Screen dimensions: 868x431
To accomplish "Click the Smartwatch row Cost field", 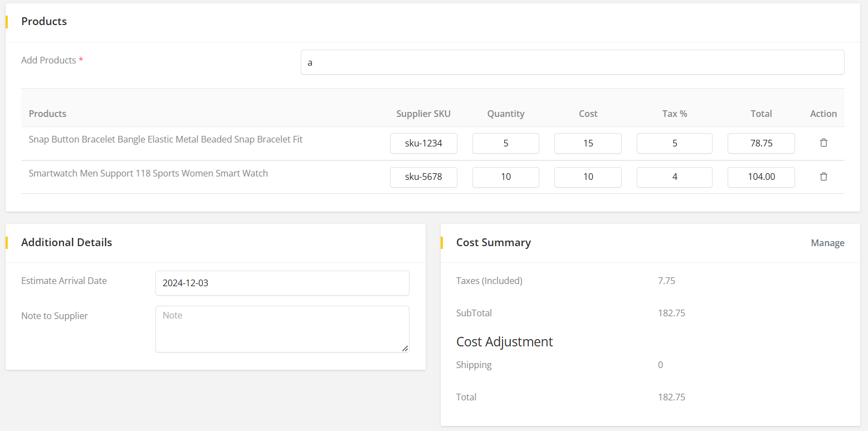I will point(588,177).
